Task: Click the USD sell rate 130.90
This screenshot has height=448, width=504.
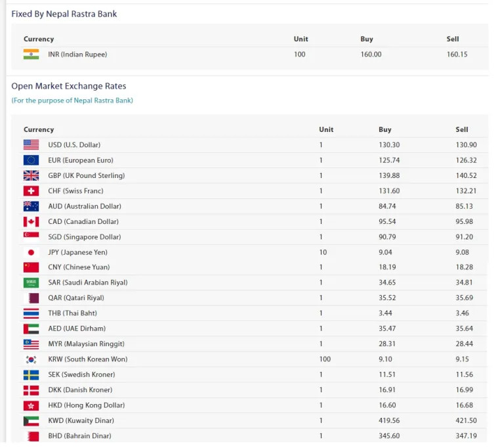Action: click(x=466, y=145)
